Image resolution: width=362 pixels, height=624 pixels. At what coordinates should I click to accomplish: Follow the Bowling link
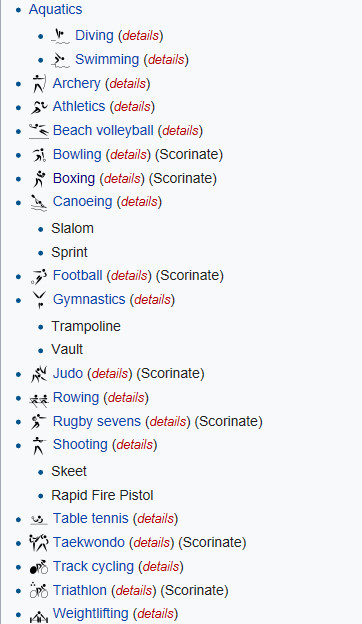click(77, 154)
